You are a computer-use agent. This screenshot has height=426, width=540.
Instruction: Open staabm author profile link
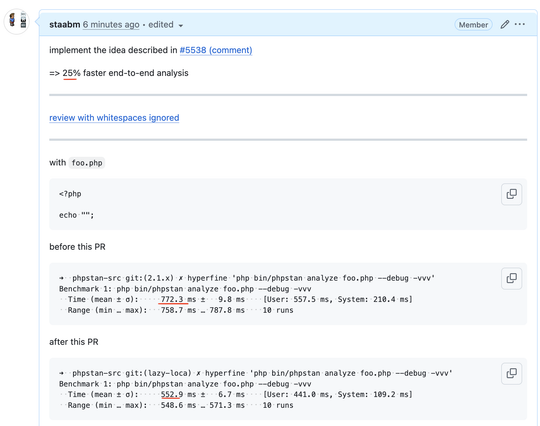coord(64,25)
